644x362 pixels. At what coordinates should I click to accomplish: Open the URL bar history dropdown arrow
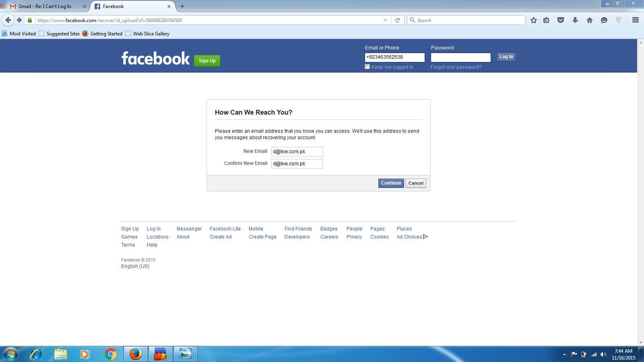pyautogui.click(x=385, y=20)
